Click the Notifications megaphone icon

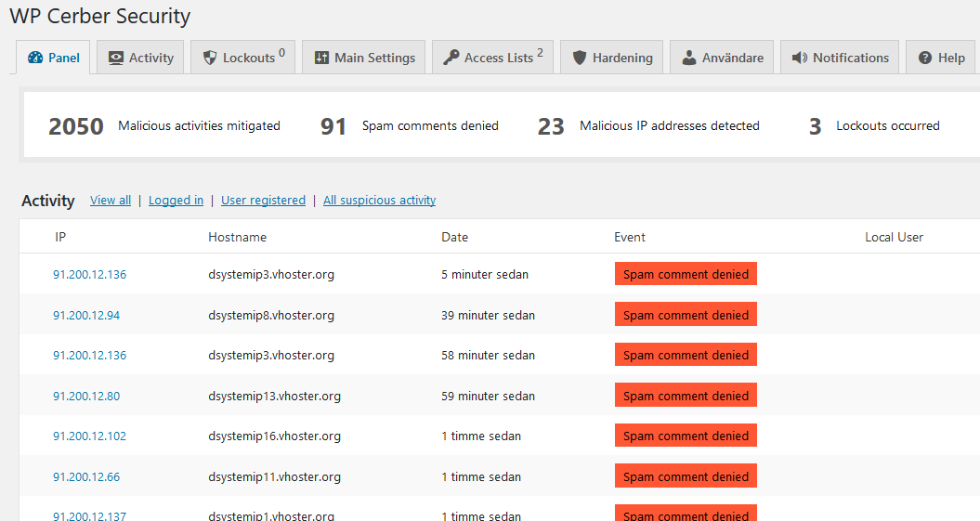coord(800,58)
